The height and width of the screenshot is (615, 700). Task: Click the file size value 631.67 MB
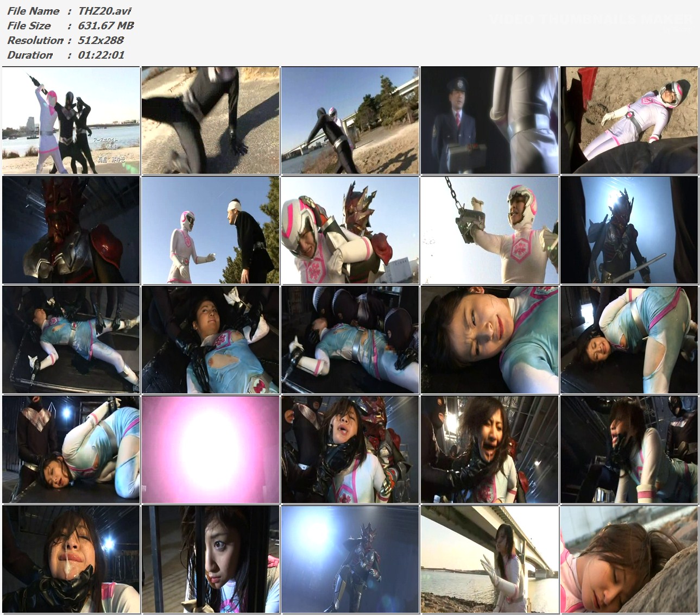coord(106,26)
